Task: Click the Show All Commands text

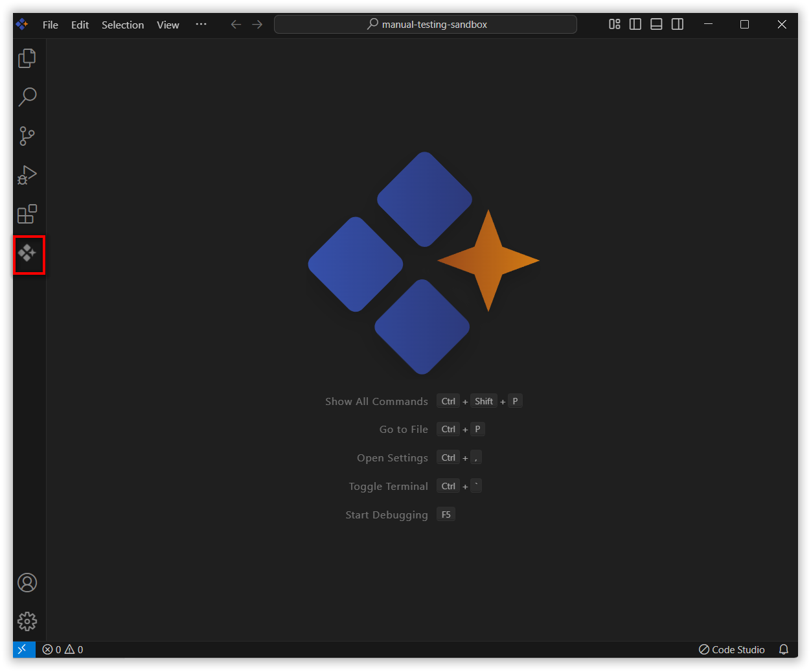Action: click(x=376, y=402)
